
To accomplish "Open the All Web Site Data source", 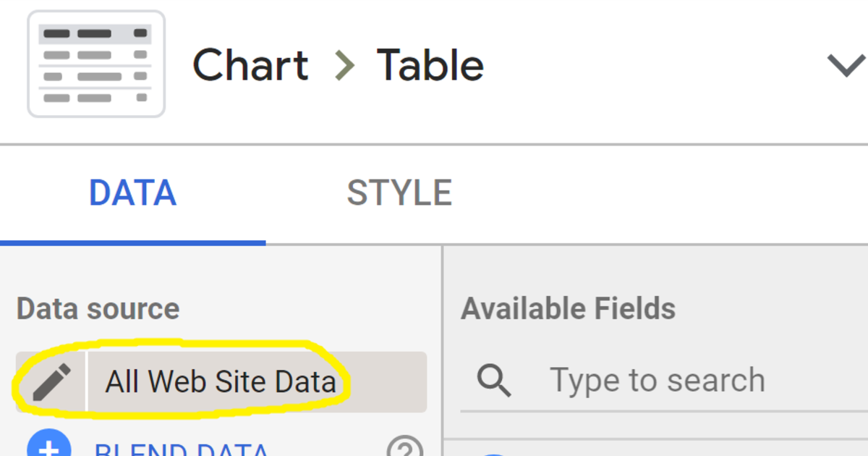I will (221, 381).
